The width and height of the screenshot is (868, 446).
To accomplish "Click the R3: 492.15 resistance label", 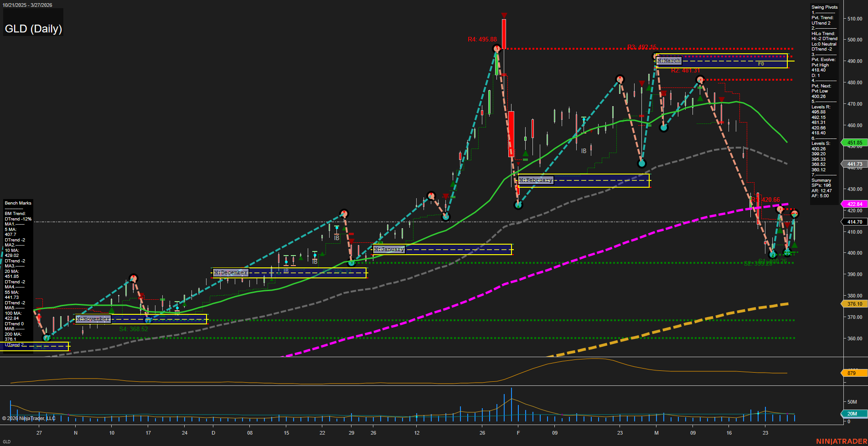I will tap(642, 47).
